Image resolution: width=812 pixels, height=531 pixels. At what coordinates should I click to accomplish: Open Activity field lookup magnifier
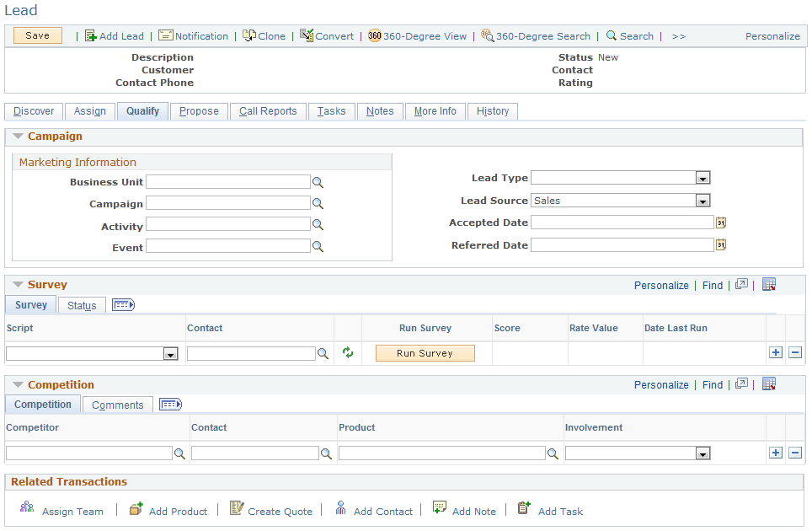[318, 225]
